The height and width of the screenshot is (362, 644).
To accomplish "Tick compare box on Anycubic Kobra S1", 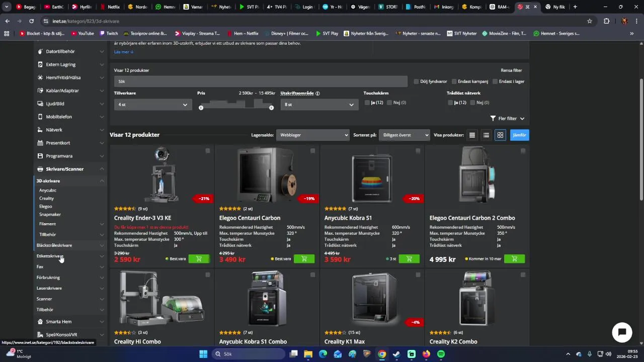I will coord(418,151).
